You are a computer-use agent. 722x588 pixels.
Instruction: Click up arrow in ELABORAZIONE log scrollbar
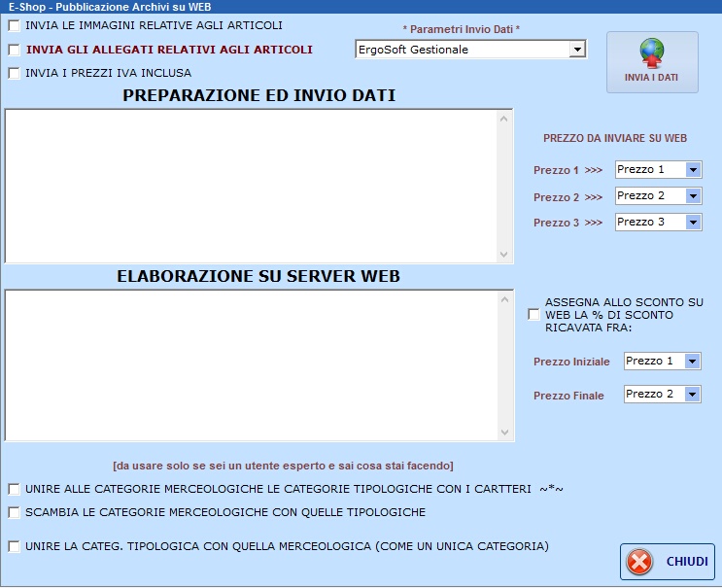coord(504,299)
